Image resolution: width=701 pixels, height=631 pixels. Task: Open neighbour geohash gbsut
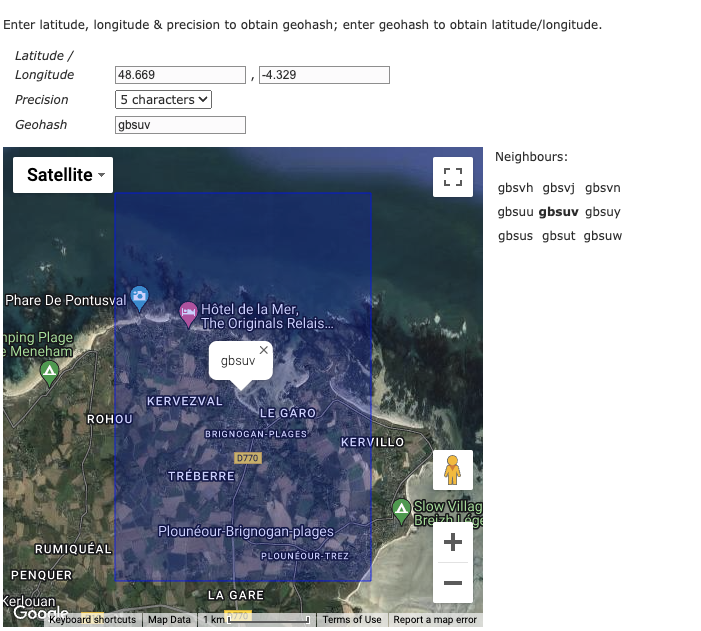tap(559, 236)
